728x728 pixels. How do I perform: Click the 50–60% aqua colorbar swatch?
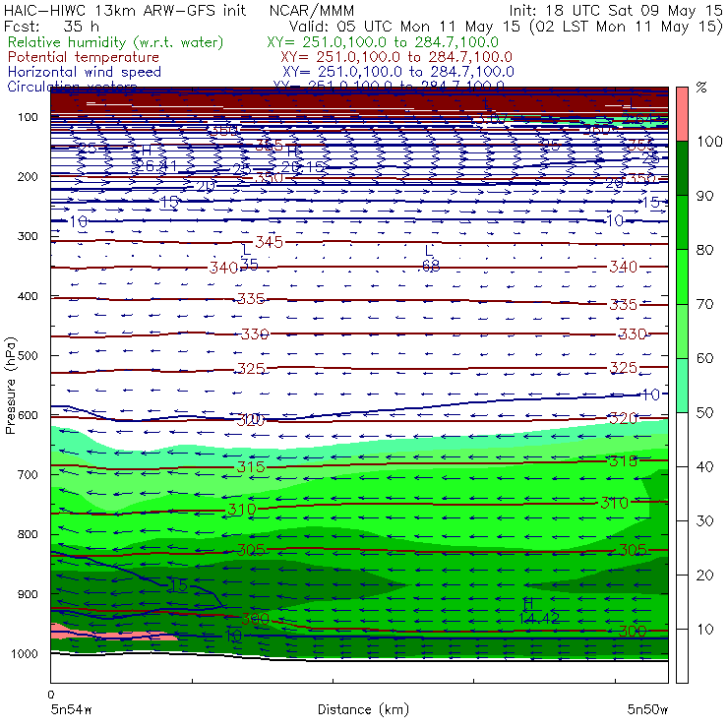coord(682,386)
